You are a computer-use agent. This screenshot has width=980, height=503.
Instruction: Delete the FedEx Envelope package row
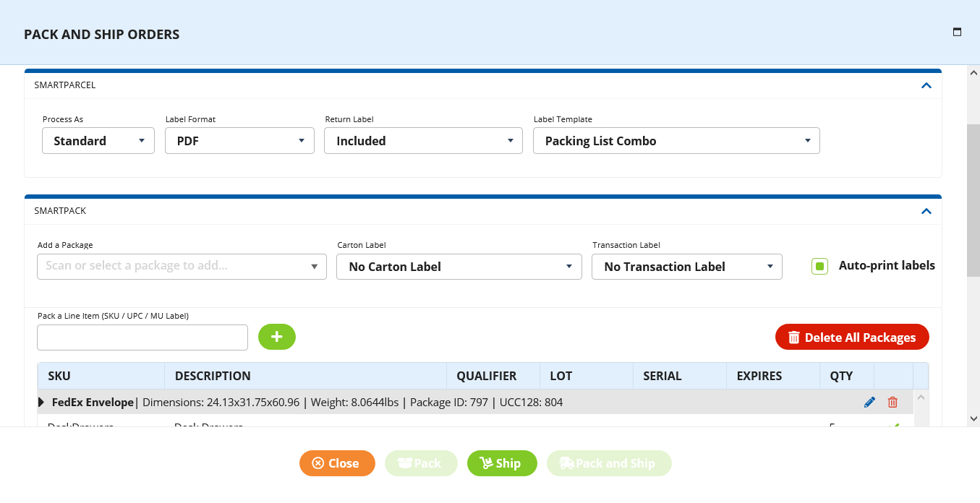[892, 402]
